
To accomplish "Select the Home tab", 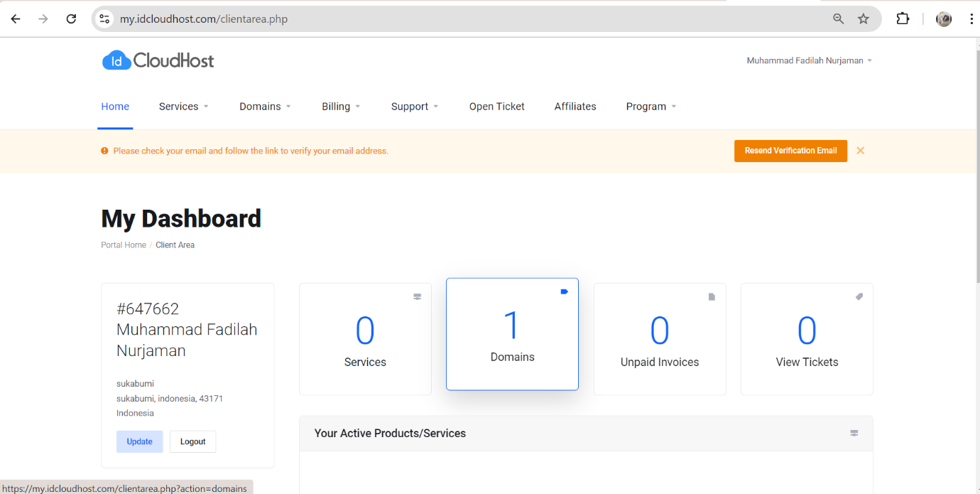I will point(115,107).
